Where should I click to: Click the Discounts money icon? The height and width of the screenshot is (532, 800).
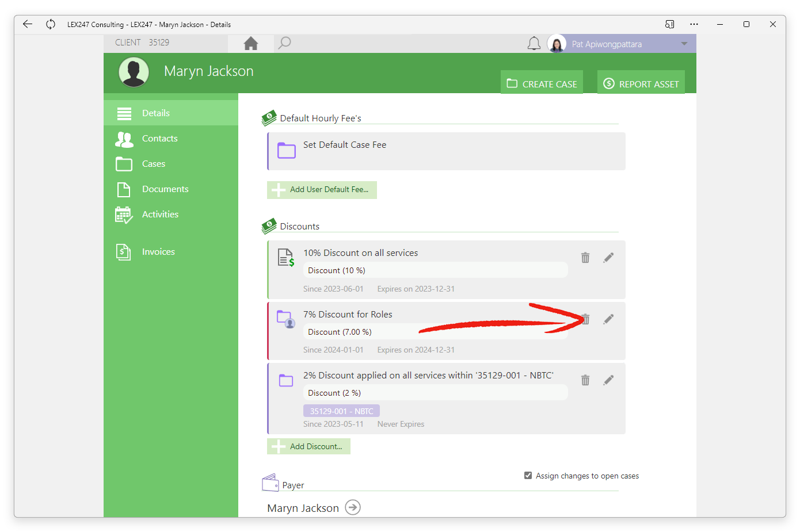[269, 226]
